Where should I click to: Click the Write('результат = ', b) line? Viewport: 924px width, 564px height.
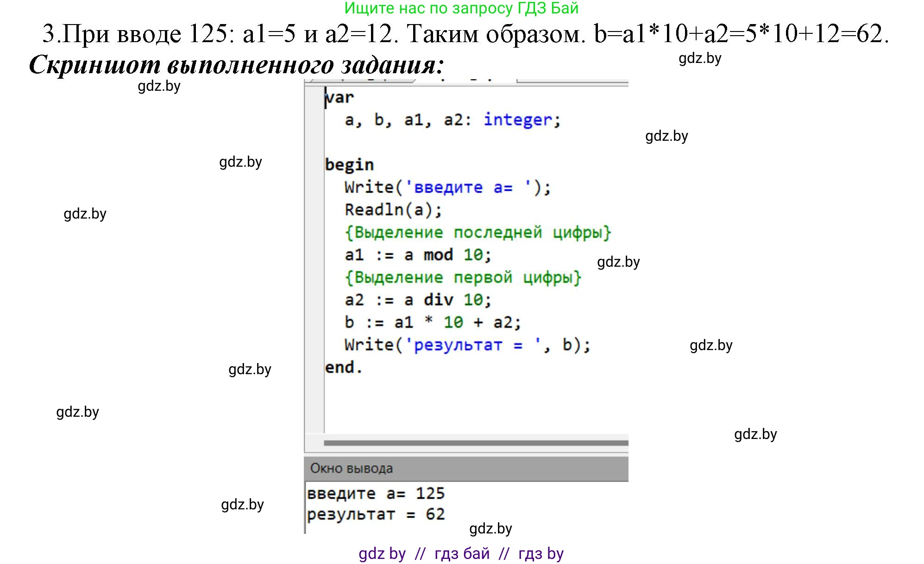tap(467, 345)
